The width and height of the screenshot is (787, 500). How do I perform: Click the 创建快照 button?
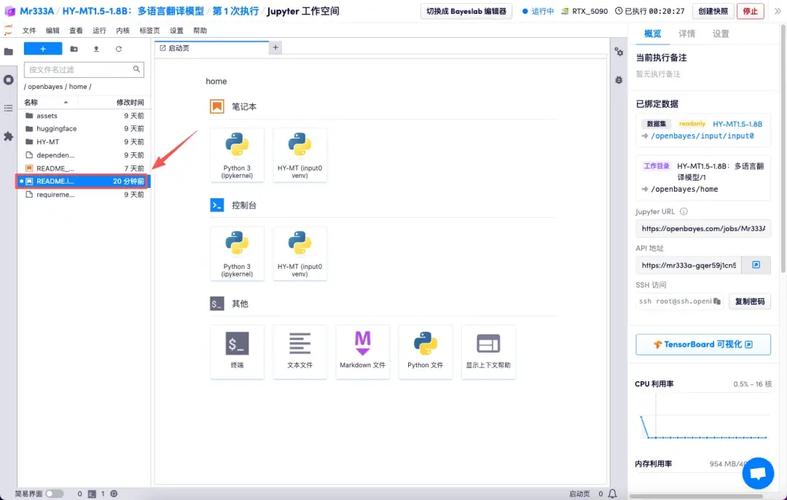click(x=713, y=11)
